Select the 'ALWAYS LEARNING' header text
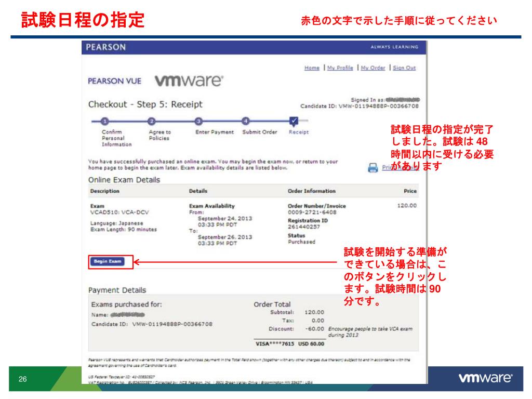The image size is (532, 399). tap(394, 47)
